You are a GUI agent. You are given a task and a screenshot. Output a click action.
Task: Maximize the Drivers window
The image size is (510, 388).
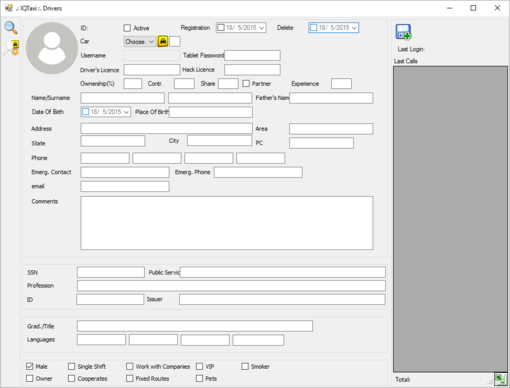[473, 8]
